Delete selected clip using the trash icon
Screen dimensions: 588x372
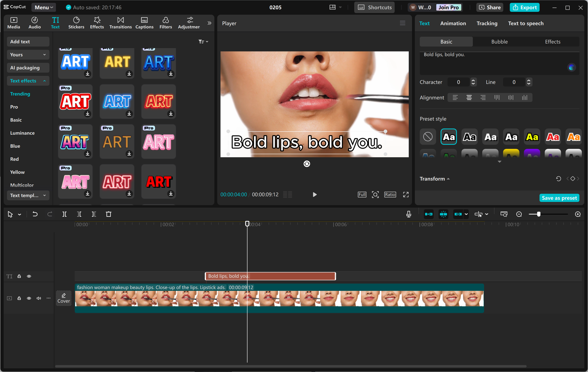click(109, 214)
